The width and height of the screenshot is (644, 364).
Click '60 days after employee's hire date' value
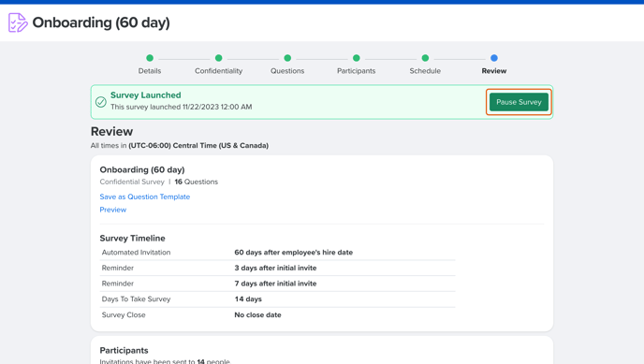294,253
